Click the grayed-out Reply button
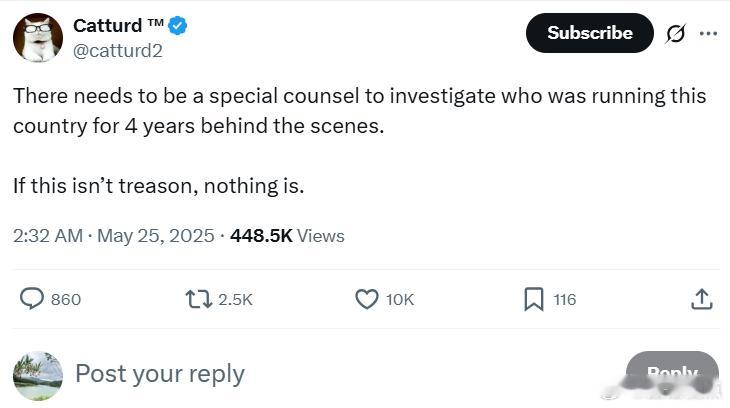 coord(672,373)
